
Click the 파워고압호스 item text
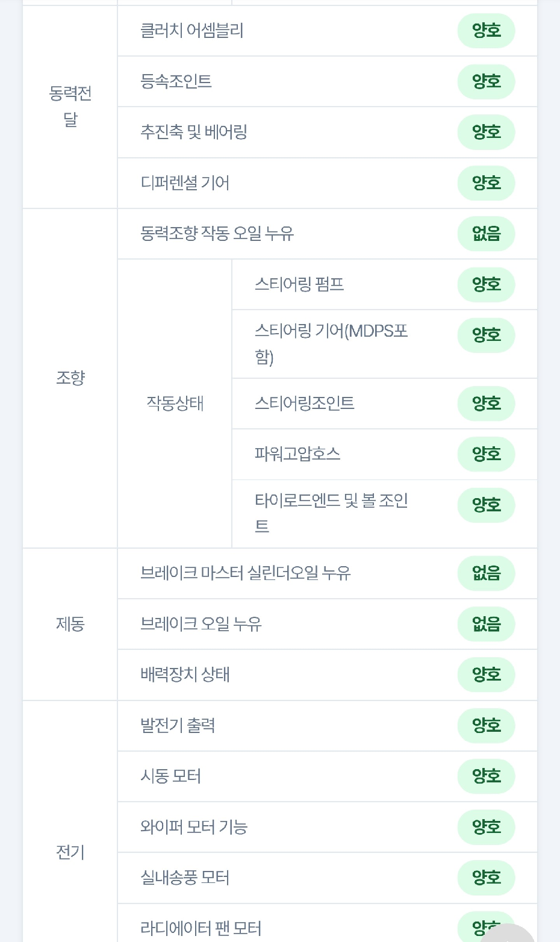(x=297, y=454)
